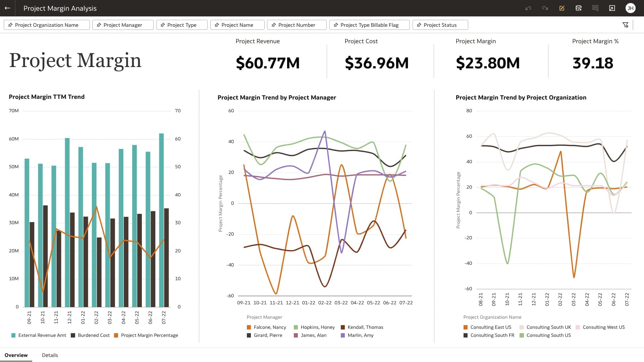Open the Project Status filter

point(440,25)
